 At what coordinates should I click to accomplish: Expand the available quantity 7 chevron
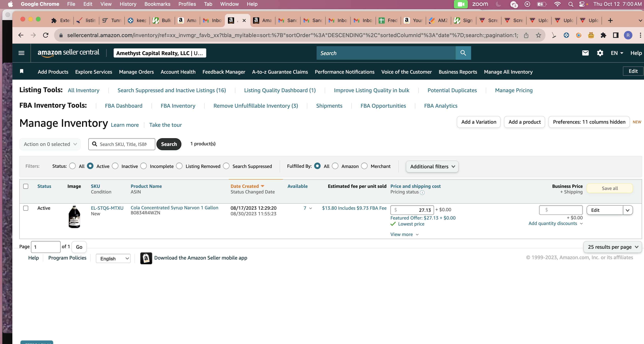click(310, 208)
